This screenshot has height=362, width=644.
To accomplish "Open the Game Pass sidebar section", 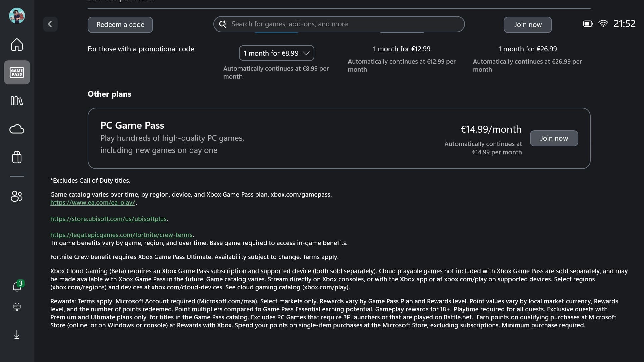I will click(x=17, y=72).
